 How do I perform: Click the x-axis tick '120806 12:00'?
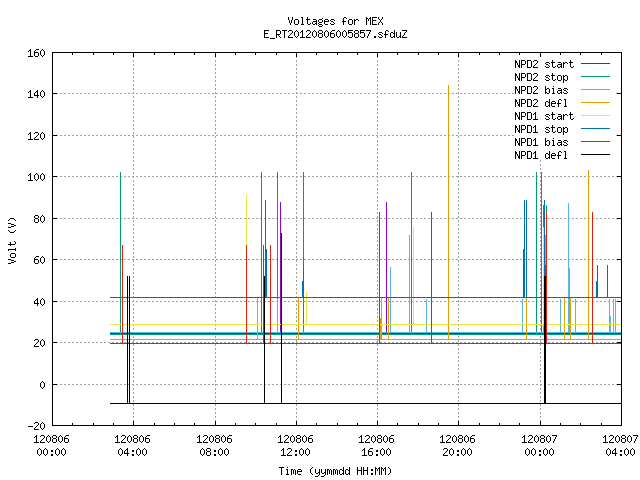[295, 446]
